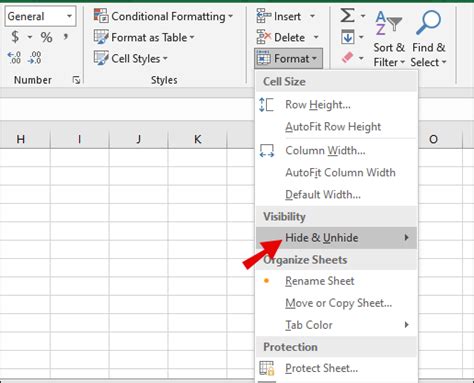Viewport: 474px width, 383px height.
Task: Open the Hide & Unhide submenu arrow
Action: click(x=406, y=238)
